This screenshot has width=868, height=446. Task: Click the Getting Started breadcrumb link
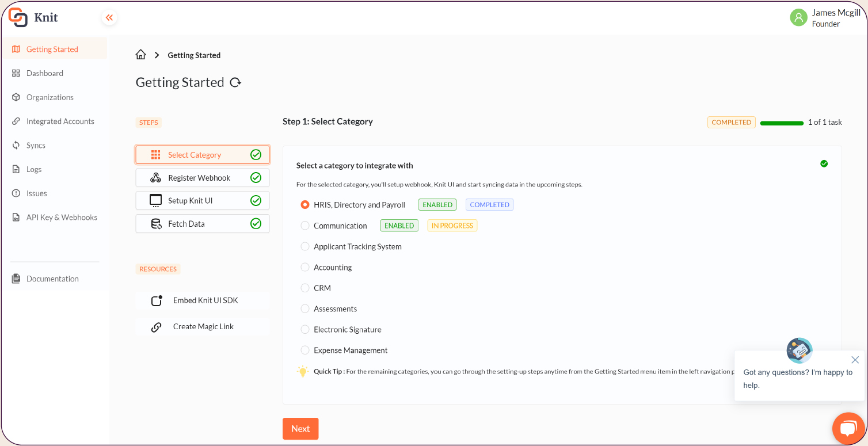pyautogui.click(x=194, y=55)
